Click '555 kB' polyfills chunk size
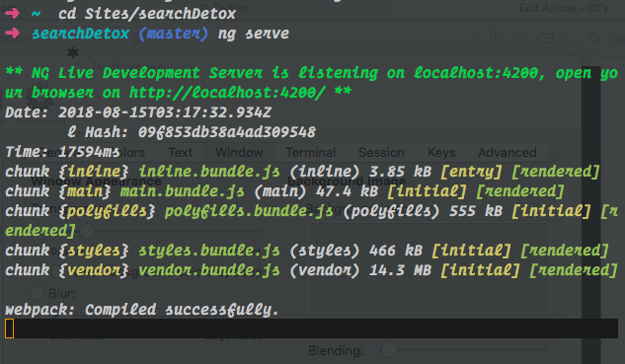625x364 pixels. pos(476,211)
